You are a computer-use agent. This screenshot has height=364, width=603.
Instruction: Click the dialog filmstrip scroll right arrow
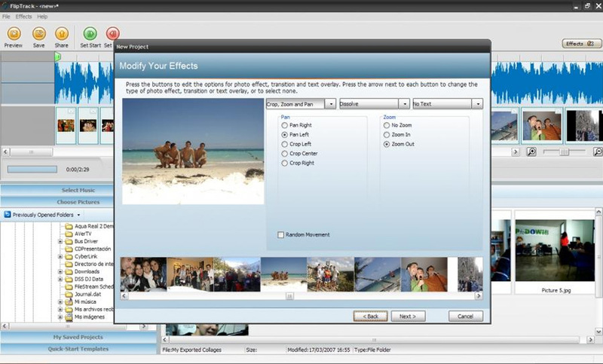tap(479, 296)
